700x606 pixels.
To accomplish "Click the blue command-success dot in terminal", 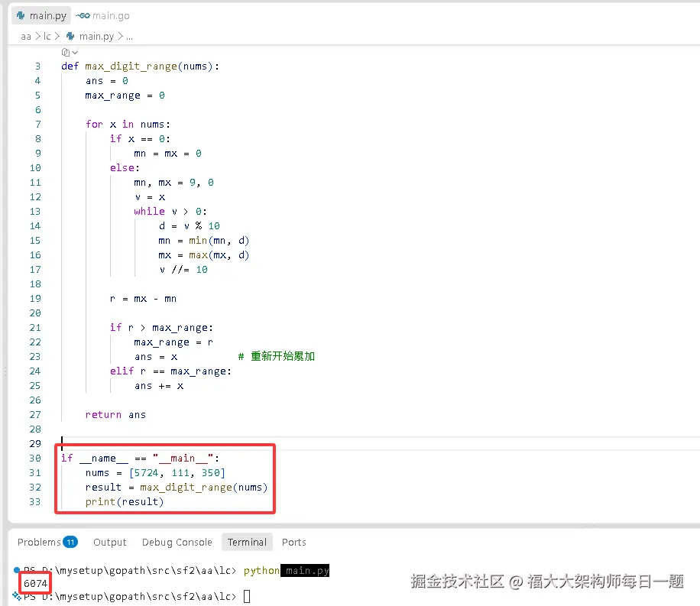I will click(17, 570).
